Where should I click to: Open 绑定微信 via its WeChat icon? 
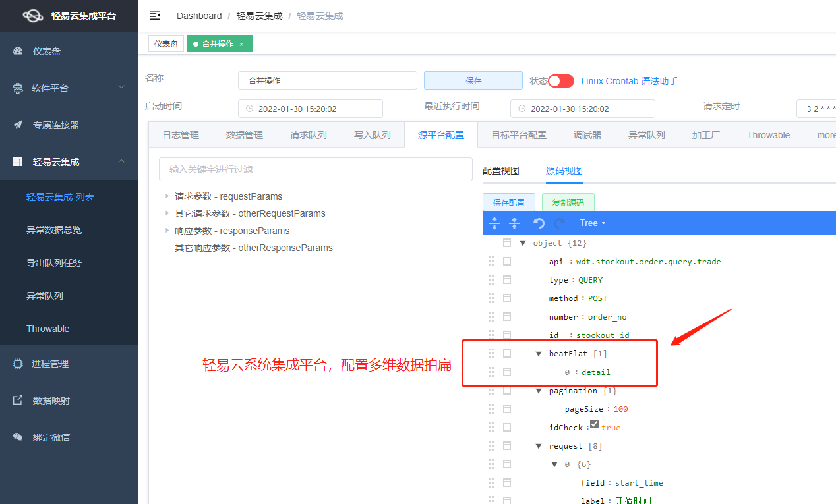click(18, 437)
